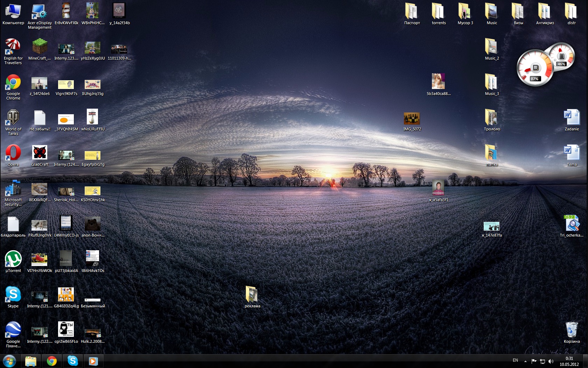Open the Windows Start menu
Image resolution: width=588 pixels, height=368 pixels.
click(9, 361)
